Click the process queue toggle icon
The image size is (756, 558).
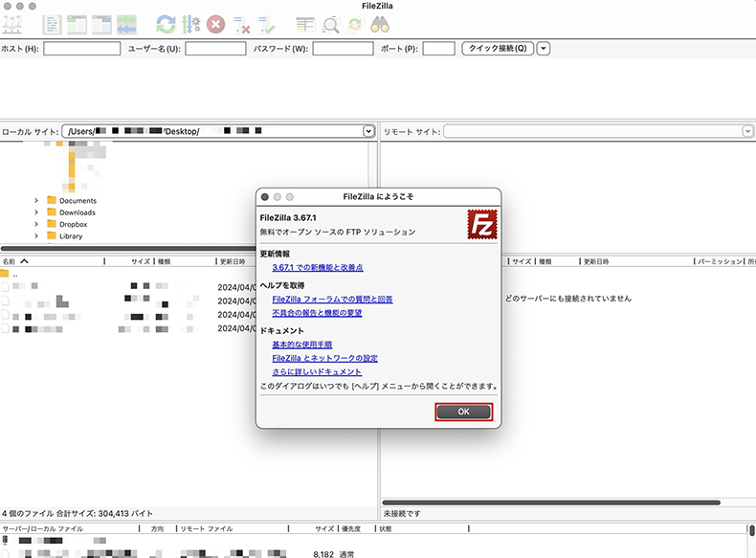[191, 25]
